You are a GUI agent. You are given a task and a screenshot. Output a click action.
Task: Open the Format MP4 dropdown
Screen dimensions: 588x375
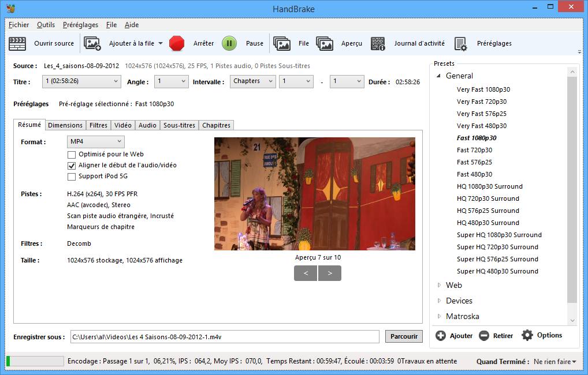96,141
